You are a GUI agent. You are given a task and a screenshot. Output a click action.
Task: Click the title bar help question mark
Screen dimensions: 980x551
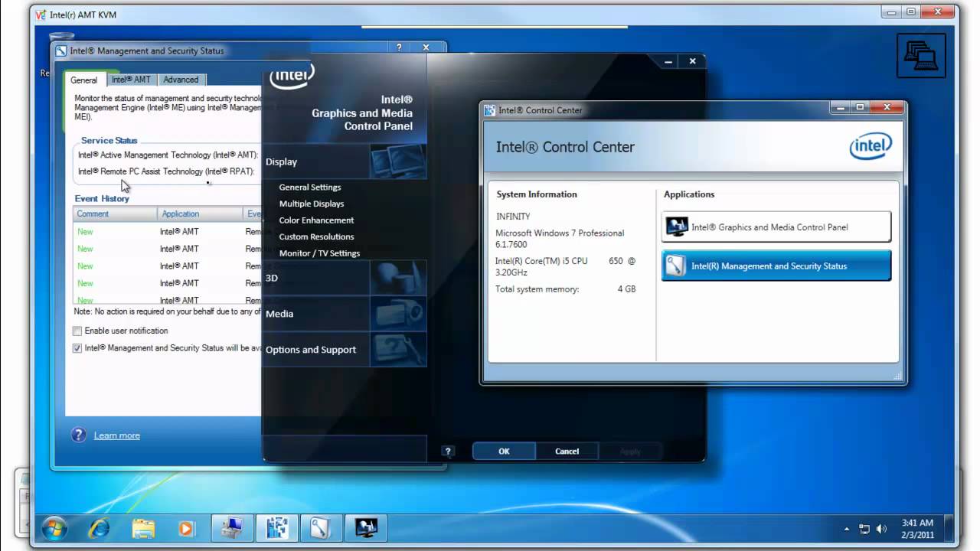(x=399, y=47)
